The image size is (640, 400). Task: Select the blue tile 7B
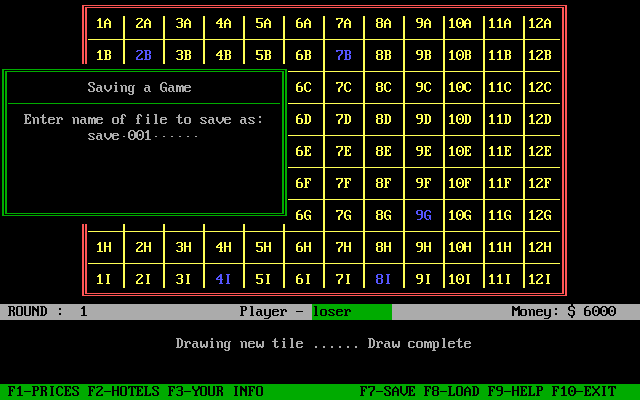coord(344,56)
